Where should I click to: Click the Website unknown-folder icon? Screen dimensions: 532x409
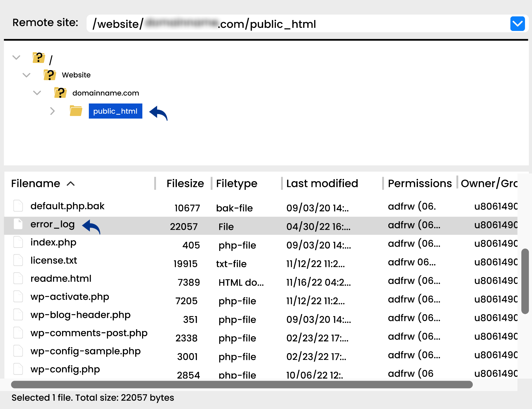pos(50,75)
